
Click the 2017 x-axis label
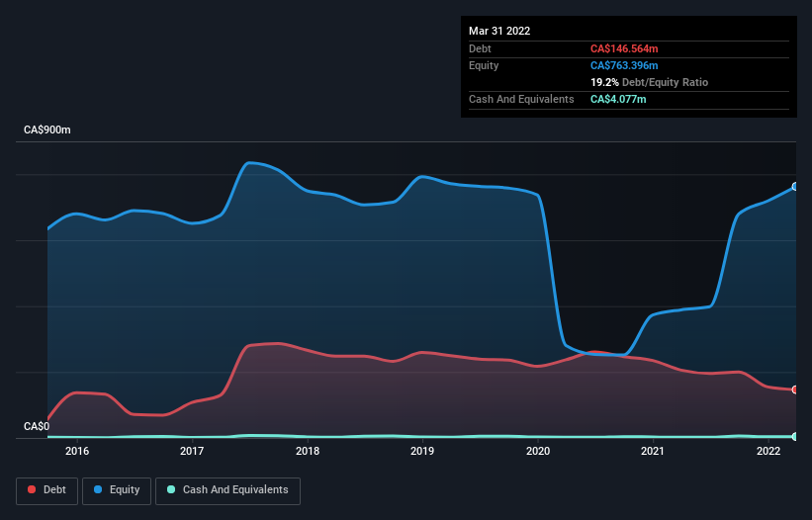click(x=192, y=451)
